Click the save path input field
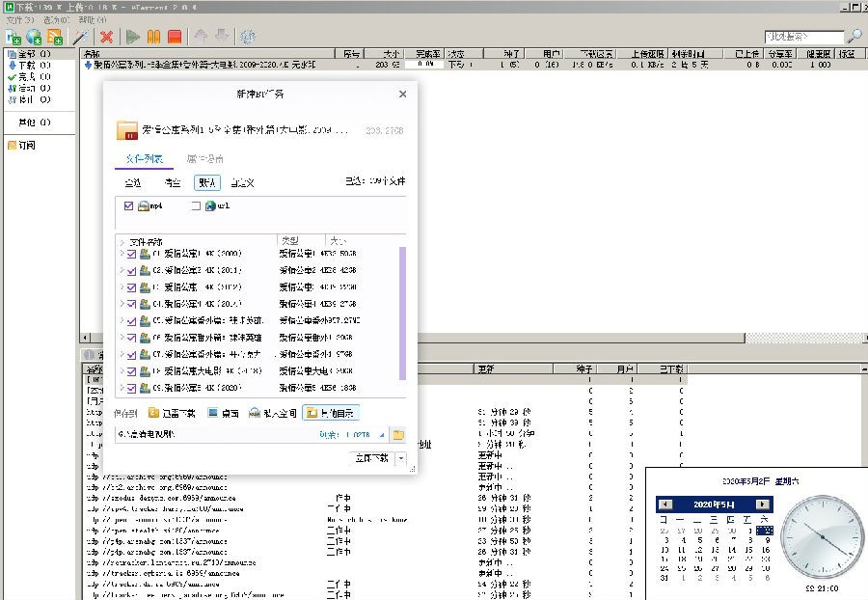Image resolution: width=868 pixels, height=600 pixels. click(x=216, y=434)
